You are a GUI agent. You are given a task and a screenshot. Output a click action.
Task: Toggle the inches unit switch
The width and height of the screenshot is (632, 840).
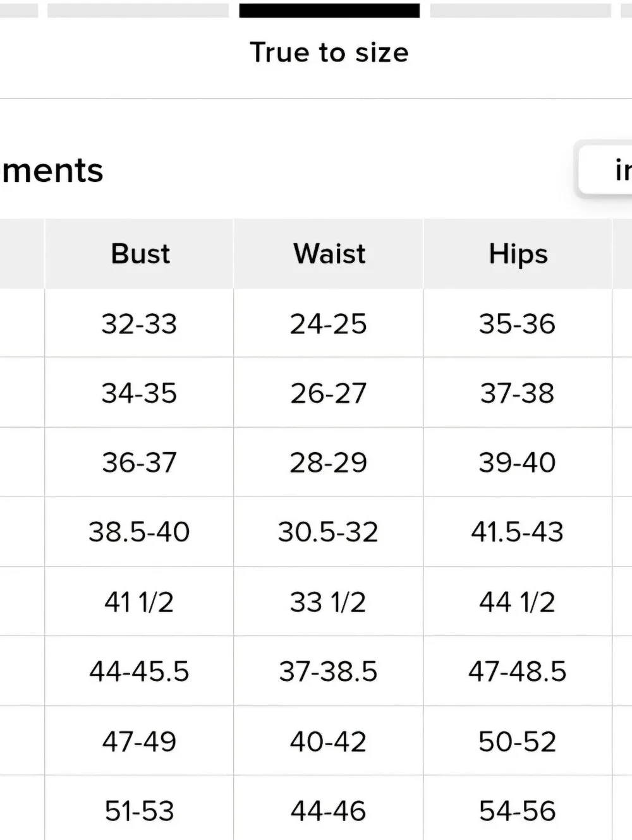click(x=607, y=170)
